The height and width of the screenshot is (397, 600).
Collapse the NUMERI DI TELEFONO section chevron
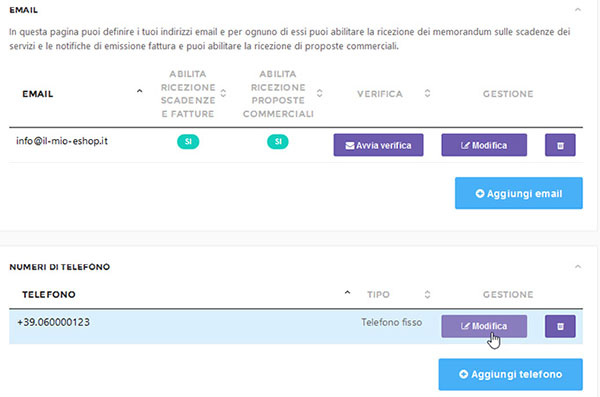tap(578, 266)
